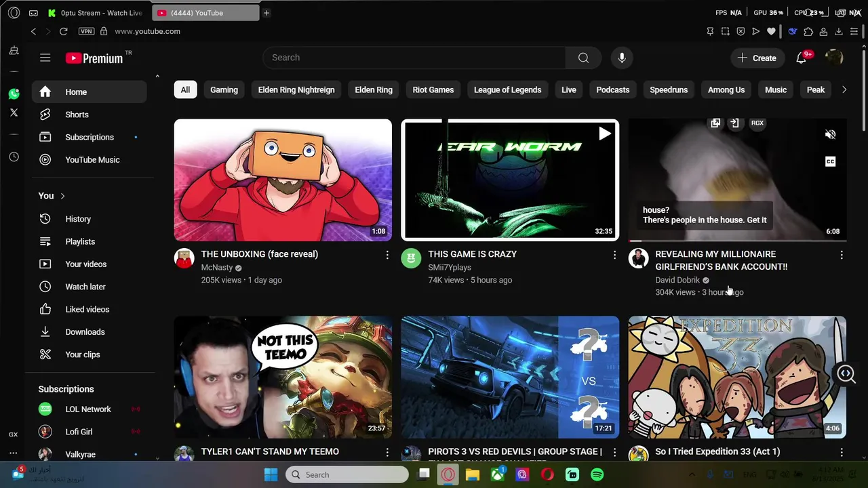
Task: Open the NOT THIS TEEMO thumbnail
Action: click(283, 377)
